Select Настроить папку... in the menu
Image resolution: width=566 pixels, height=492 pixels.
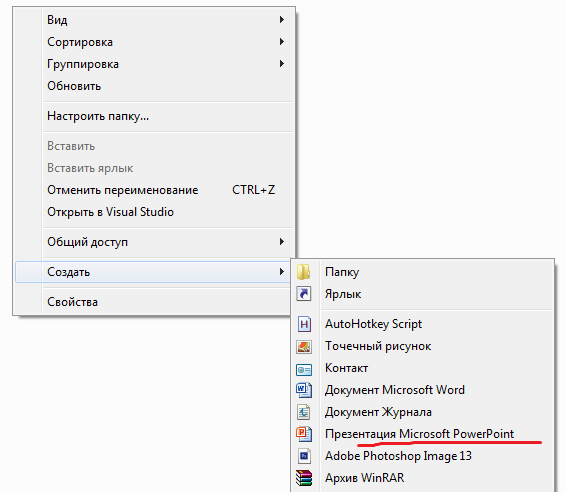154,116
